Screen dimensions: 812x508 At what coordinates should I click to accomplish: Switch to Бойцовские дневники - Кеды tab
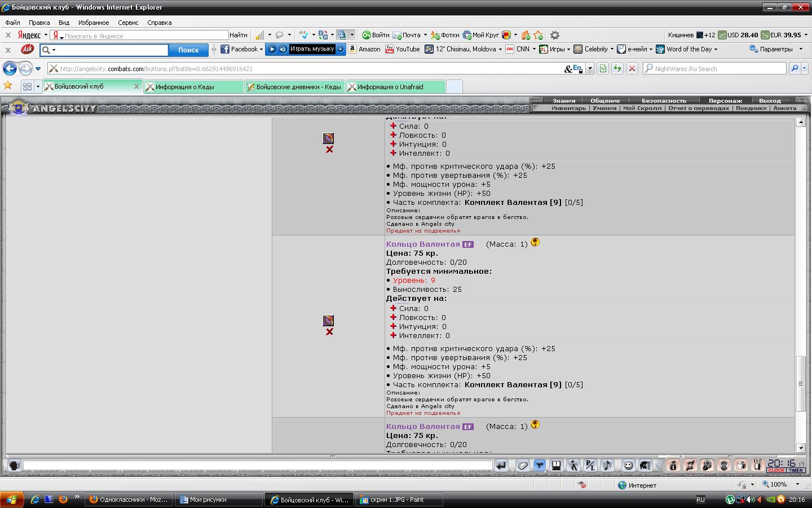tap(295, 87)
